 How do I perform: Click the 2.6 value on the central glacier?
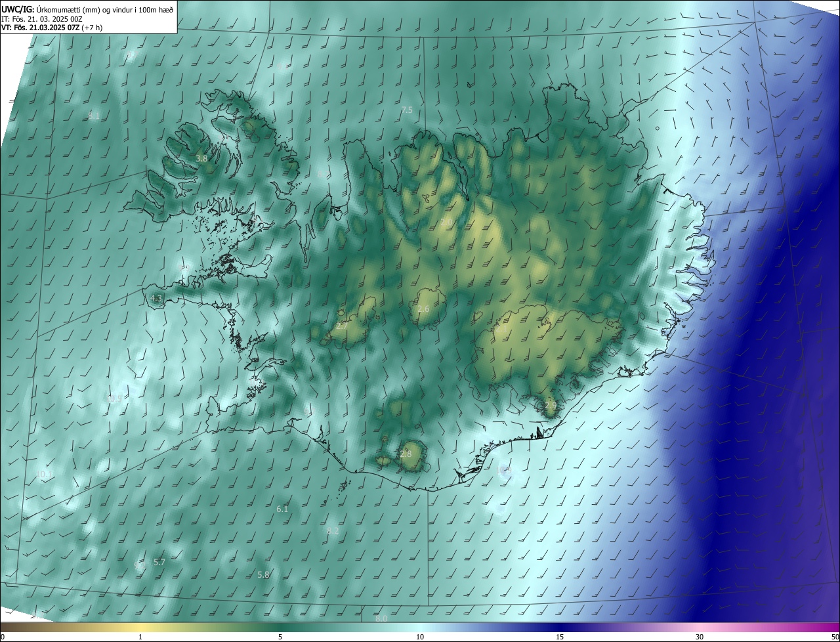[x=423, y=309]
